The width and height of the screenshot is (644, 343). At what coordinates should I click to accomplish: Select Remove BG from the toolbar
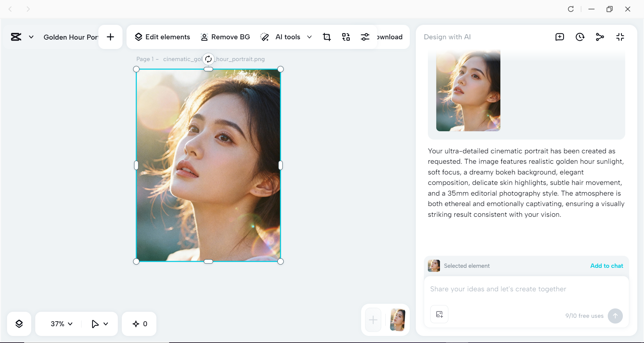pyautogui.click(x=225, y=37)
